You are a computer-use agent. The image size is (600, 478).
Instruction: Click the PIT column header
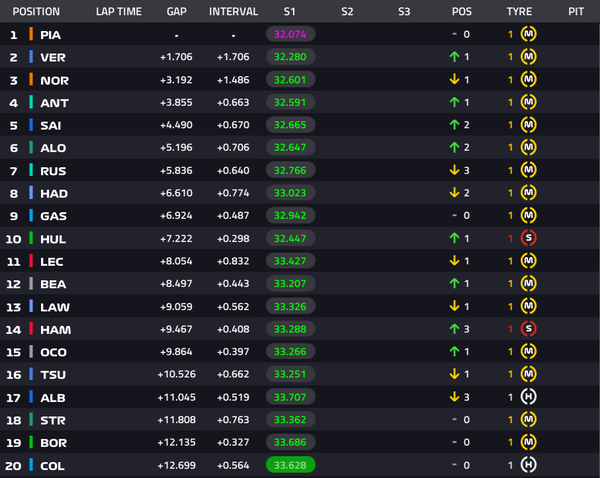coord(576,11)
